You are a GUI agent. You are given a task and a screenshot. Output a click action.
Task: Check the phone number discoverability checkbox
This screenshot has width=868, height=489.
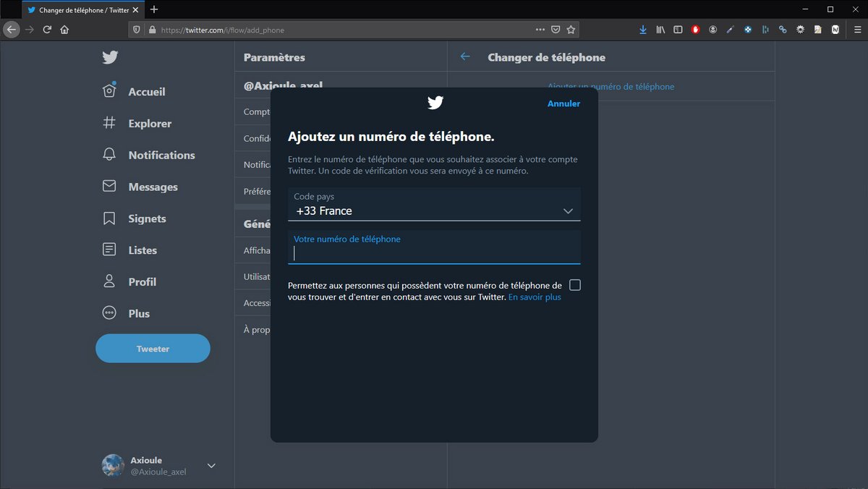(x=575, y=285)
